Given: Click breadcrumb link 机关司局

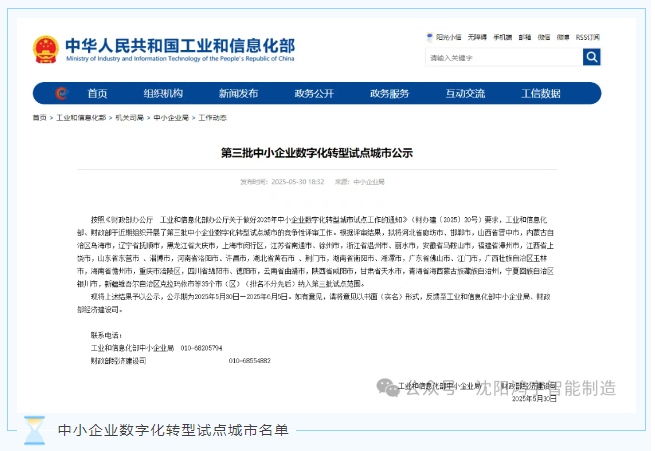Looking at the screenshot, I should click(x=129, y=118).
